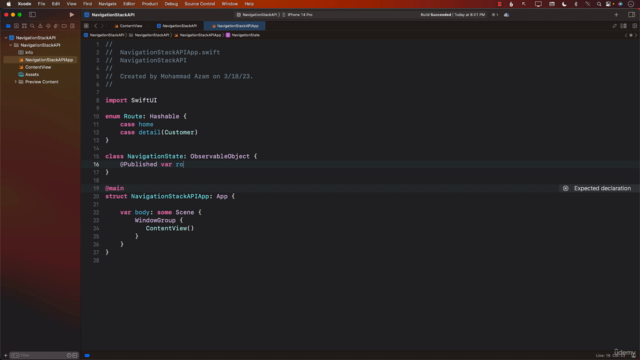Open the Library with plus button
Screen dimensions: 640x360
[x=616, y=15]
